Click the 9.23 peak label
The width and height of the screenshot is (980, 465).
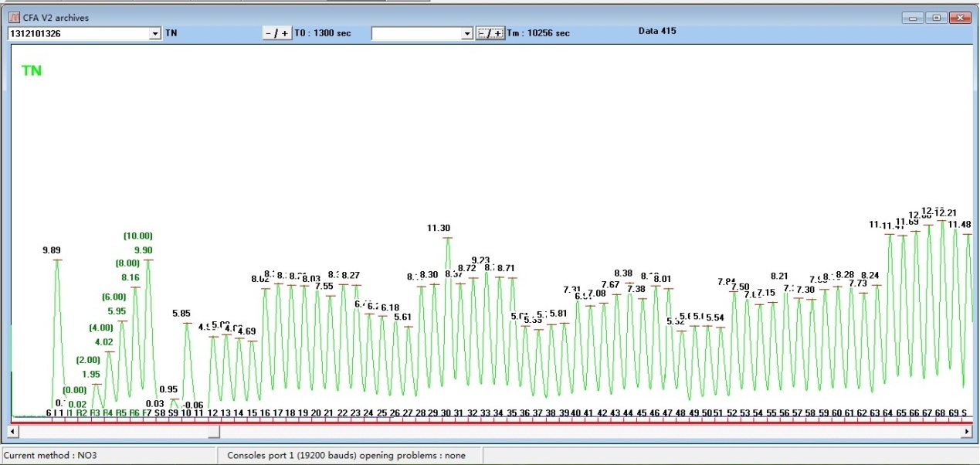[x=480, y=260]
